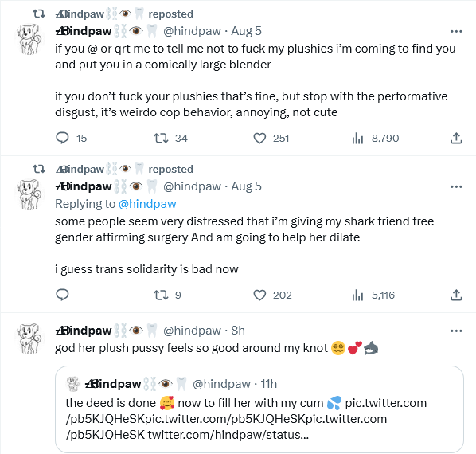Open the more options menu on first tweet
The width and height of the screenshot is (476, 454).
pos(456,31)
